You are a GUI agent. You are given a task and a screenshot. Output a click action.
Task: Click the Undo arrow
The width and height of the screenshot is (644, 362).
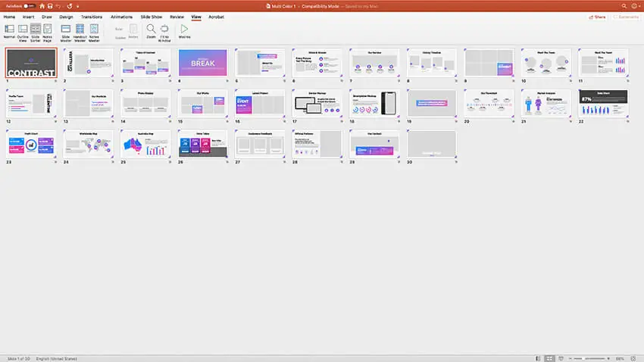pos(58,6)
